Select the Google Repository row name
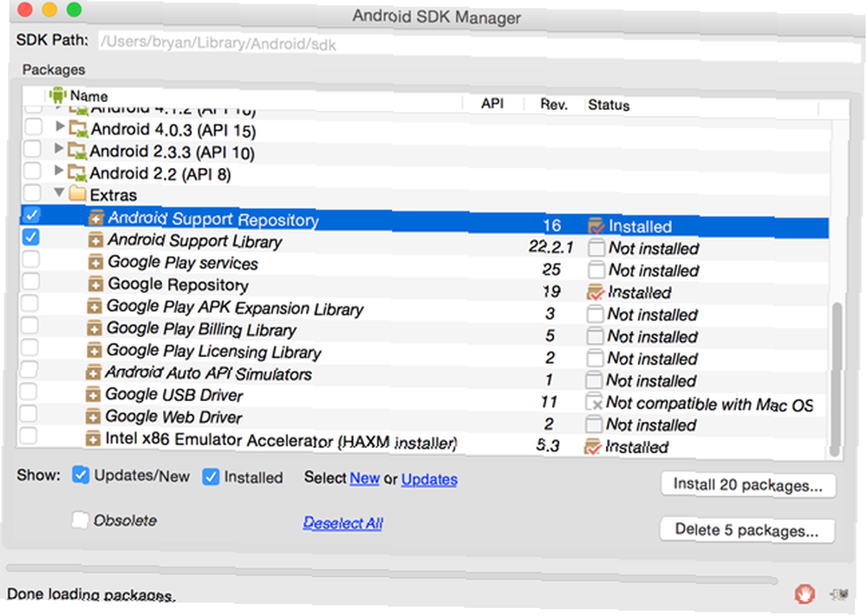Image resolution: width=867 pixels, height=616 pixels. [178, 284]
